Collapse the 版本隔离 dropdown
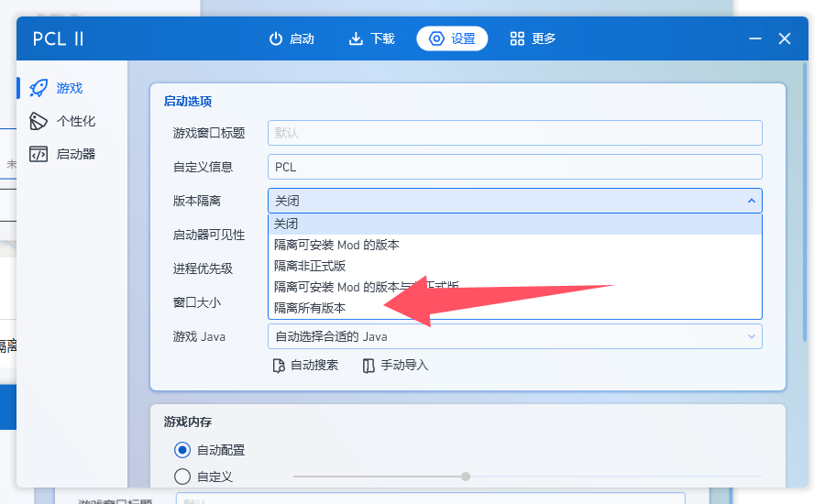This screenshot has width=825, height=504. [x=751, y=201]
